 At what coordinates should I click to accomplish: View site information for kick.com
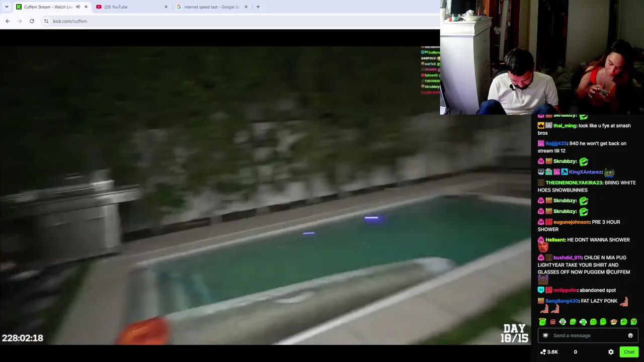click(46, 21)
